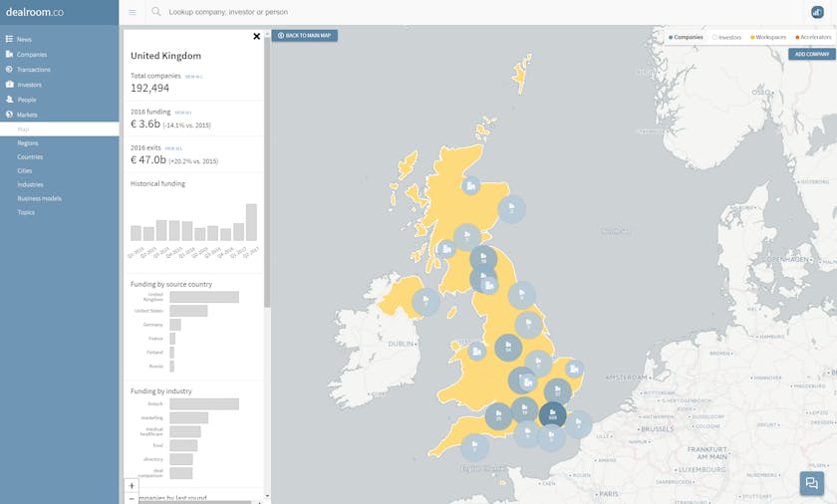
Task: Toggle the Accelerators map layer
Action: (813, 37)
